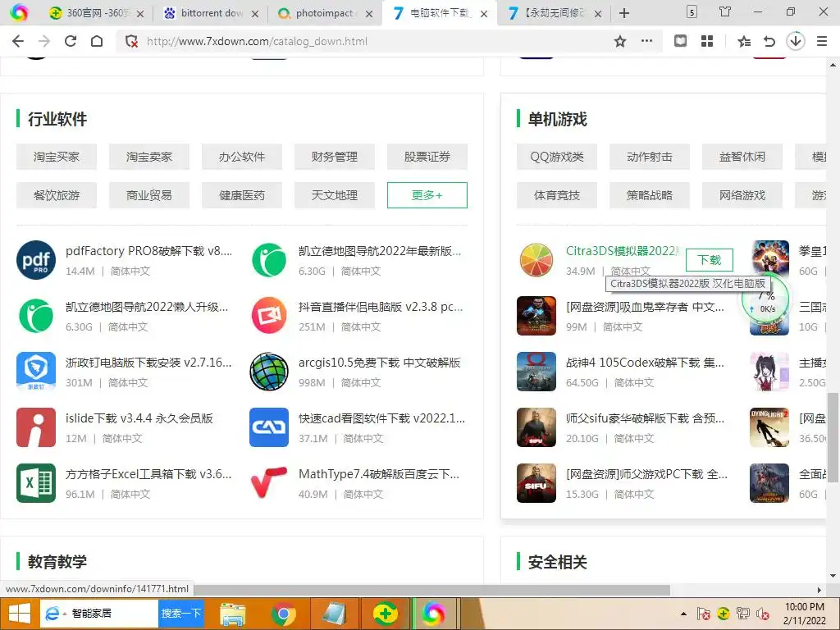The image size is (840, 630).
Task: Select the 淘宝买家 category
Action: [57, 157]
